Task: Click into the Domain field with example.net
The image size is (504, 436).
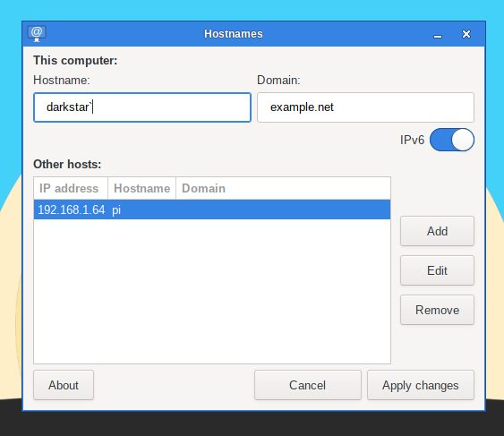Action: pyautogui.click(x=365, y=107)
